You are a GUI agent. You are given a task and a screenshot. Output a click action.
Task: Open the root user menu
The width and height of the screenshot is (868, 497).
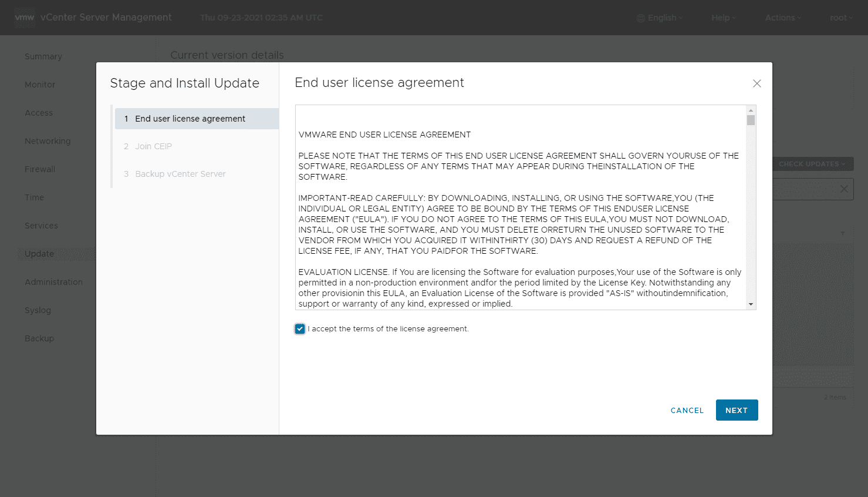[841, 18]
